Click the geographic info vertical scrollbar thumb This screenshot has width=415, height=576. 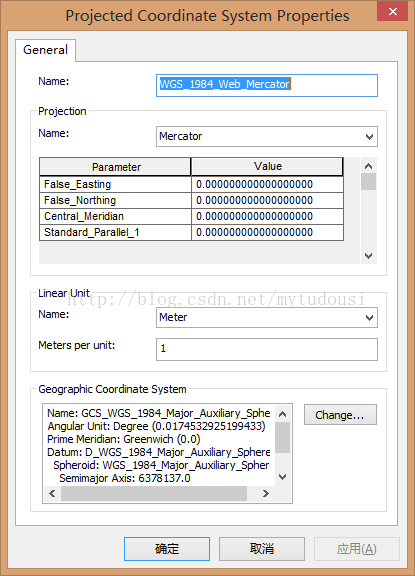pyautogui.click(x=282, y=437)
